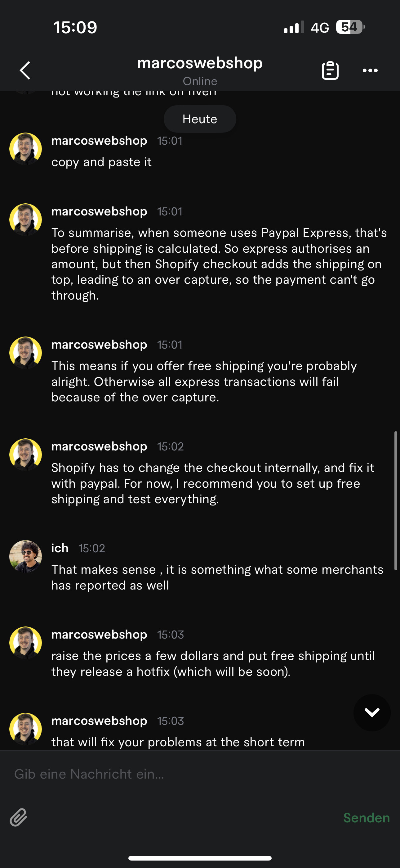
Task: Tap the 'ich' sender name
Action: pyautogui.click(x=60, y=548)
